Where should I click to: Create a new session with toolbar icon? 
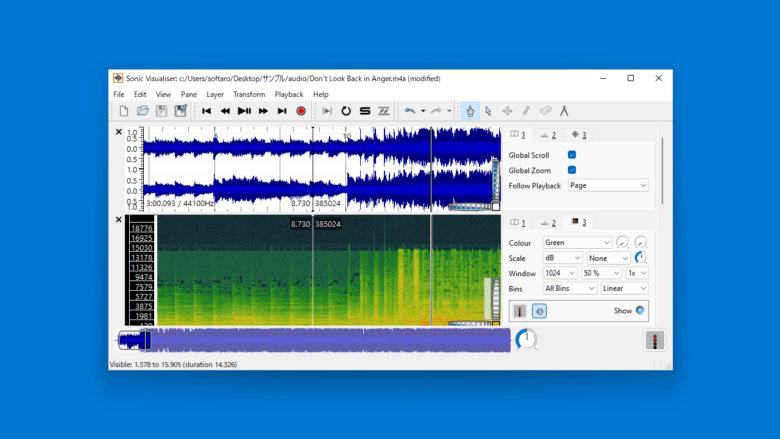pos(123,111)
